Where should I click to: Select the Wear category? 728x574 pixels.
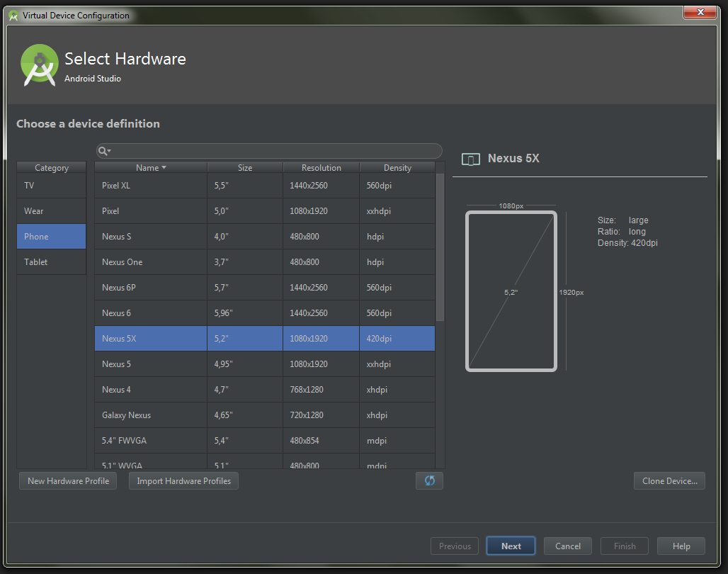click(52, 211)
